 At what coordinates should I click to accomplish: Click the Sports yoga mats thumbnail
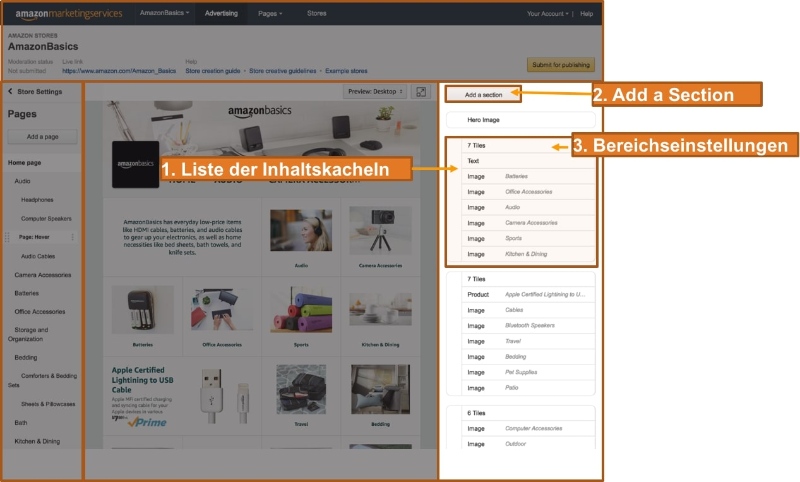(301, 309)
